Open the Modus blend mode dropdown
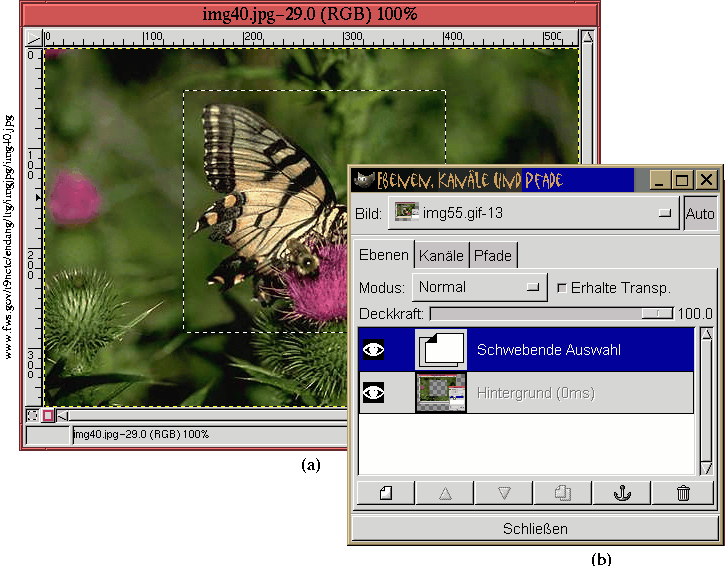Screen dimensions: 725x566 pos(479,287)
